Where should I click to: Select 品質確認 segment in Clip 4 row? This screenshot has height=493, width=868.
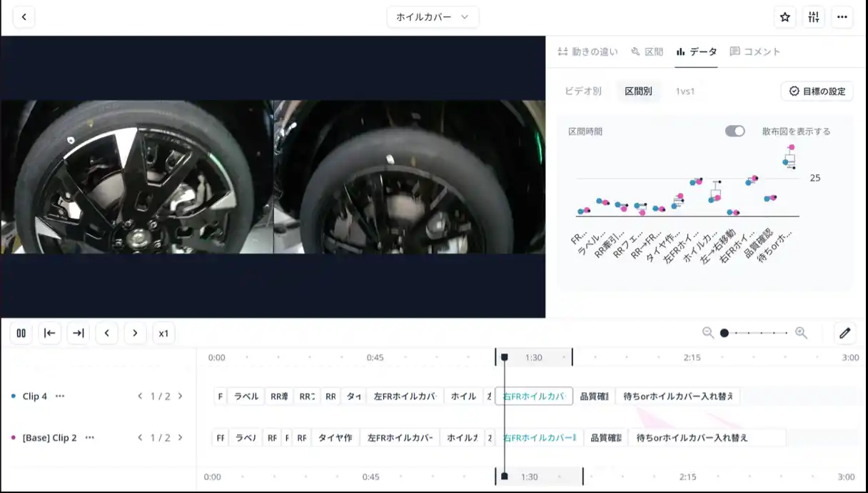click(x=594, y=396)
